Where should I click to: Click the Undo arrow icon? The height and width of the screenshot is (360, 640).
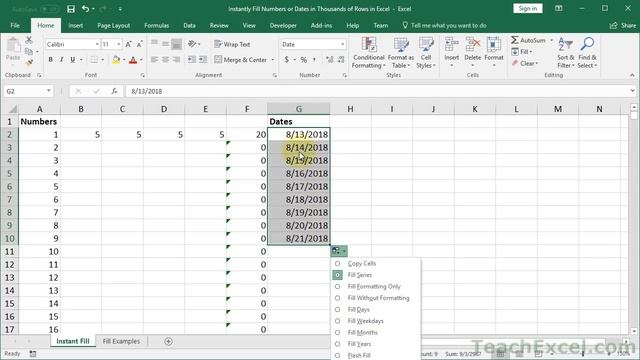pyautogui.click(x=85, y=9)
